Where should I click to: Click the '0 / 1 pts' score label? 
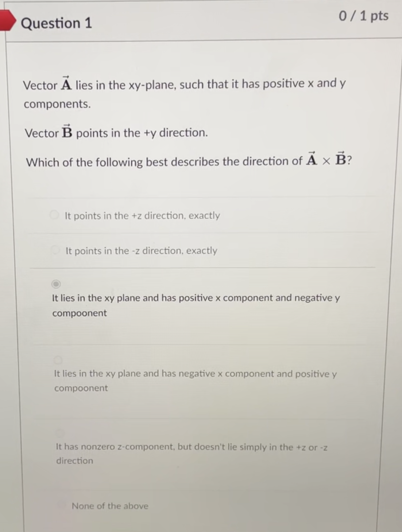[364, 16]
